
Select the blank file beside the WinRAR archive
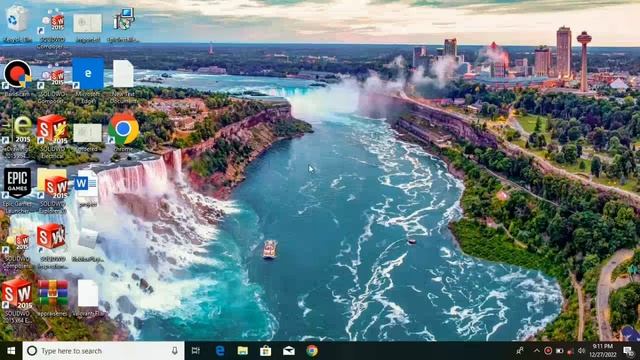click(88, 293)
